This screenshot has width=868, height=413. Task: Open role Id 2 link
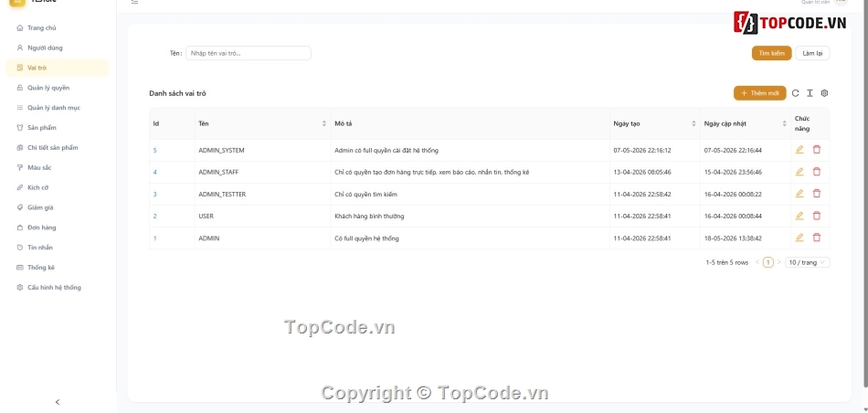click(155, 216)
